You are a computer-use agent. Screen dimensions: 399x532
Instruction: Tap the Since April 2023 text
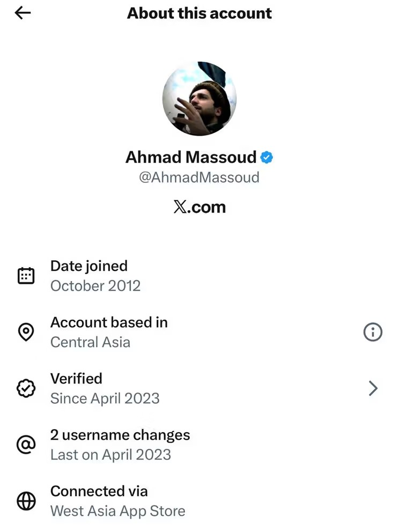click(x=105, y=398)
